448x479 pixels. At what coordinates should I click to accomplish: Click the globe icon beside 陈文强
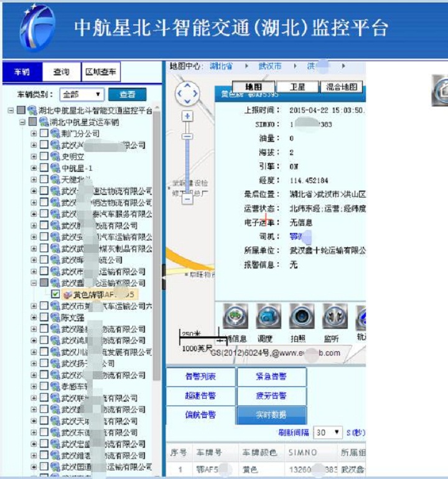point(55,318)
